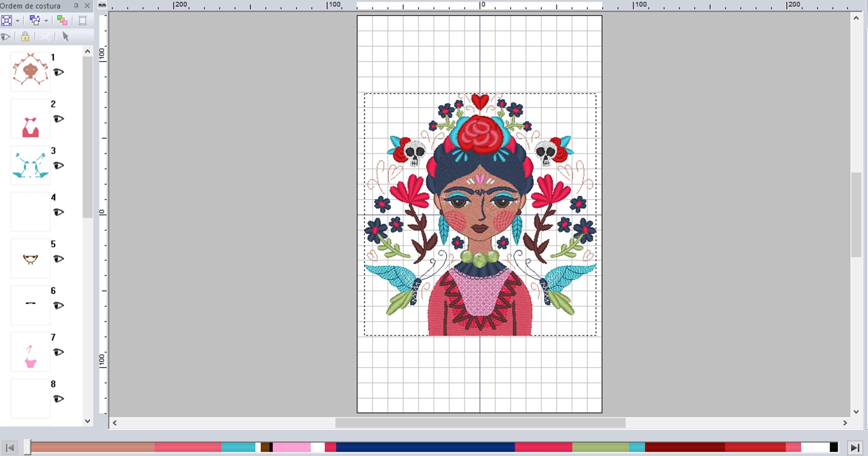
Task: Click the canvas vertical scrollbar down arrow
Action: [x=856, y=412]
